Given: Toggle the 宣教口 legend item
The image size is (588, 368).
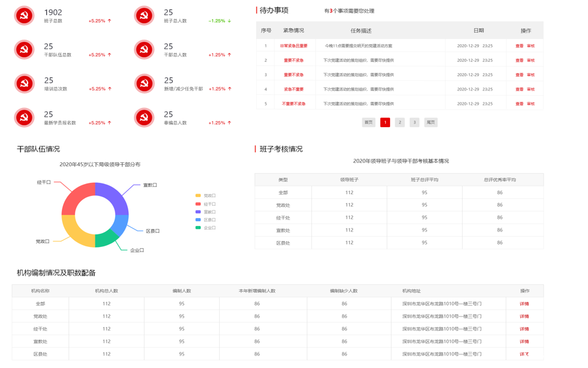Looking at the screenshot, I should tap(206, 212).
